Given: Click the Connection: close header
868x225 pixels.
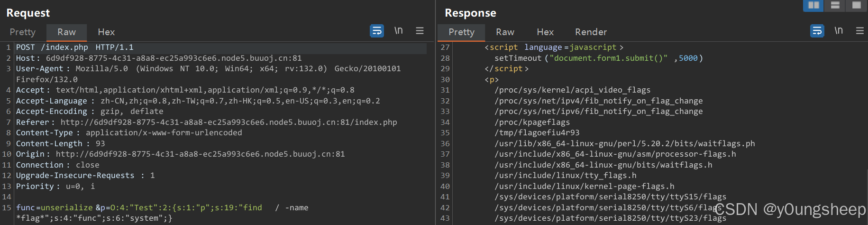Looking at the screenshot, I should click(58, 165).
